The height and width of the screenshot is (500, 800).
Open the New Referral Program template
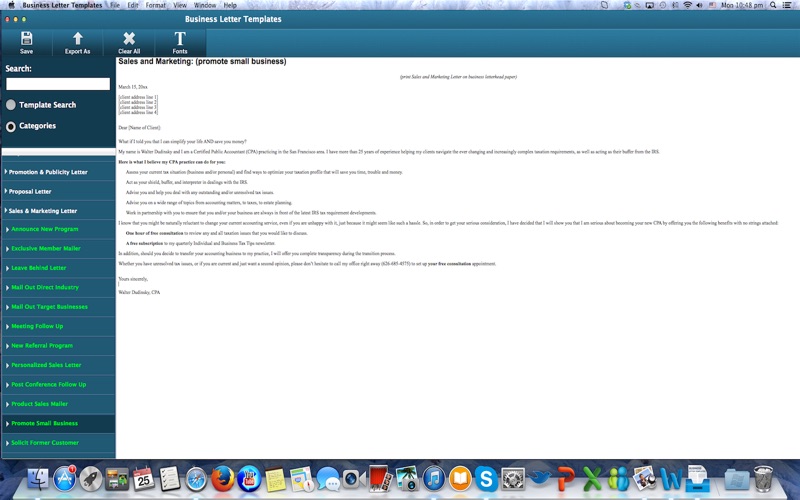point(58,345)
